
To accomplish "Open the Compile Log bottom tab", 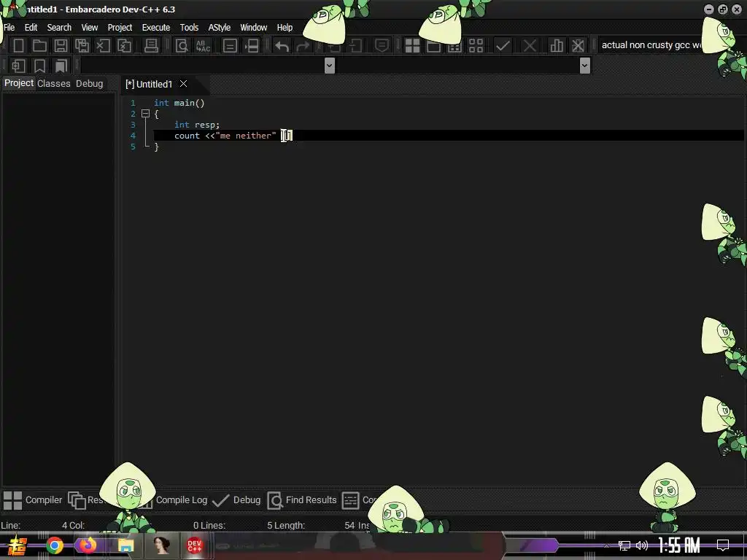I will pos(182,500).
